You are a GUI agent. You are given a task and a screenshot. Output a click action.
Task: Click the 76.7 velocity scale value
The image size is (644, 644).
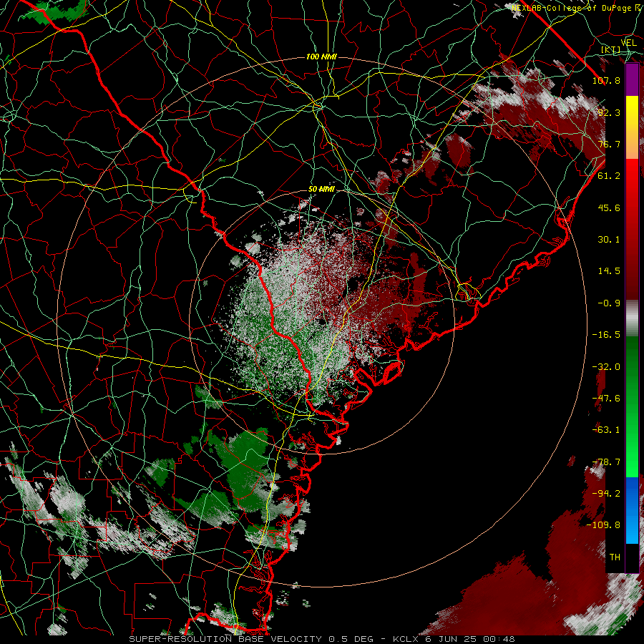(x=609, y=144)
